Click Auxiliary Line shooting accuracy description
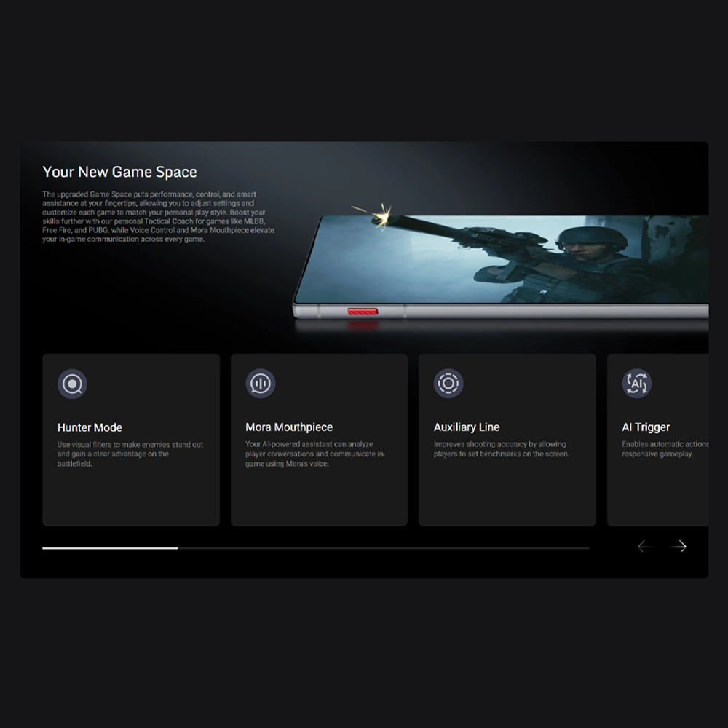 (x=501, y=449)
